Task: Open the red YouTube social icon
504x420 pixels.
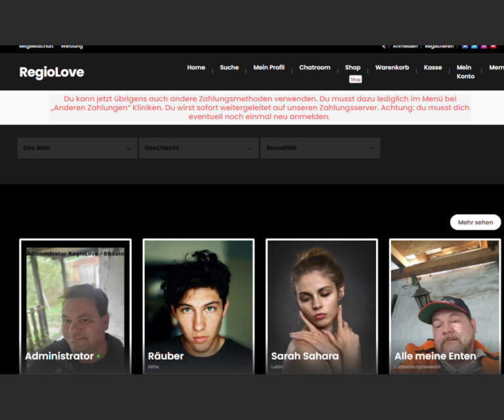Action: point(493,47)
